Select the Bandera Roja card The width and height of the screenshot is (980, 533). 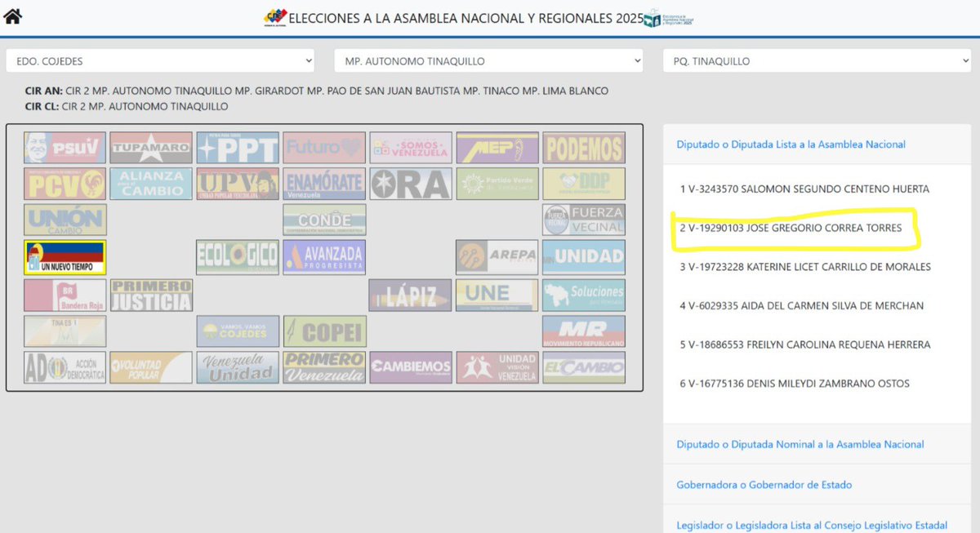point(65,295)
